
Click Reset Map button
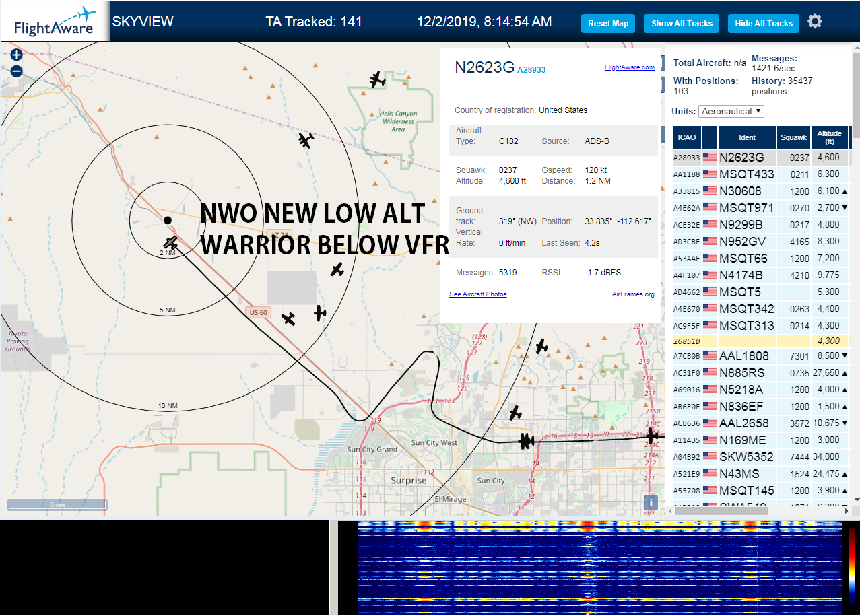pyautogui.click(x=608, y=24)
